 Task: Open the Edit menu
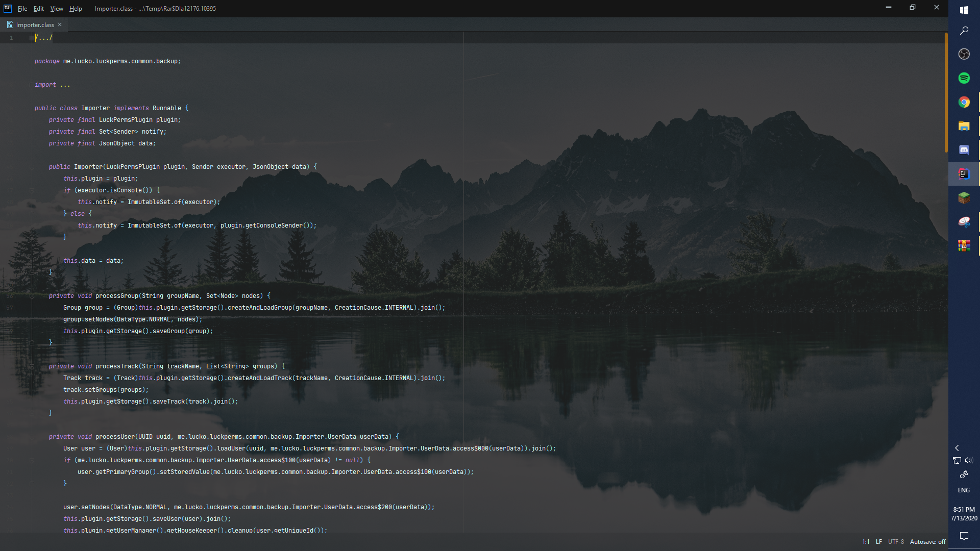[x=39, y=9]
